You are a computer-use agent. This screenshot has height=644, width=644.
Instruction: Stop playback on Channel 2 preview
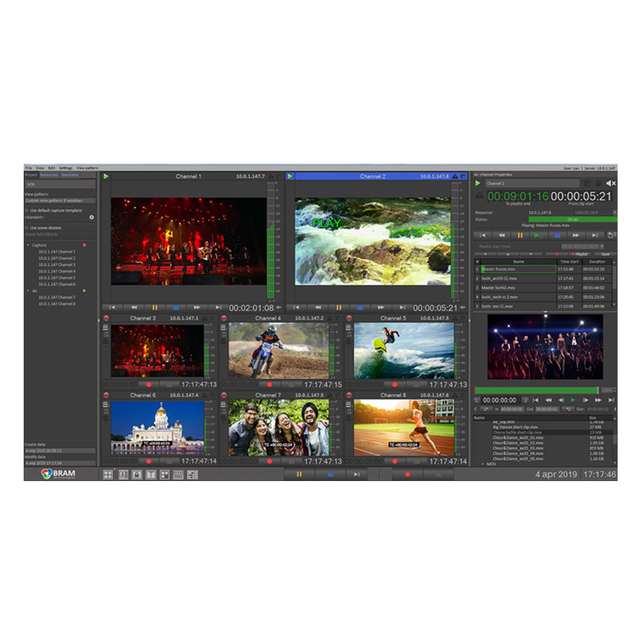tap(359, 307)
